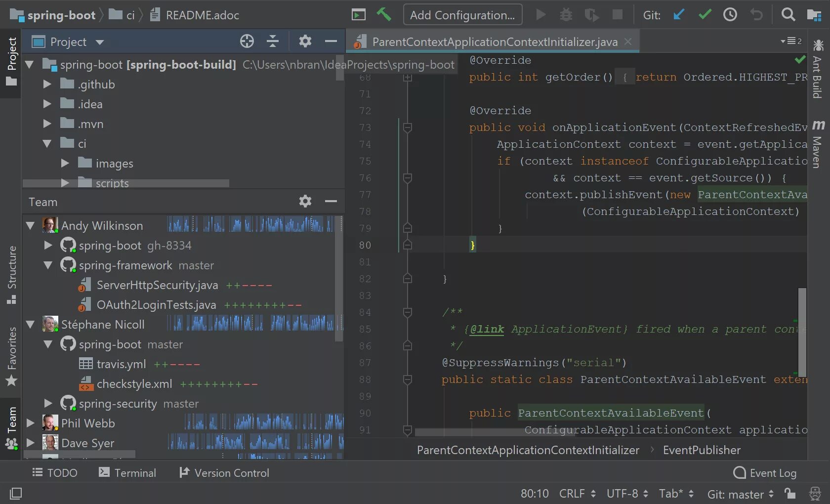Open Version Control tool window

(x=224, y=473)
